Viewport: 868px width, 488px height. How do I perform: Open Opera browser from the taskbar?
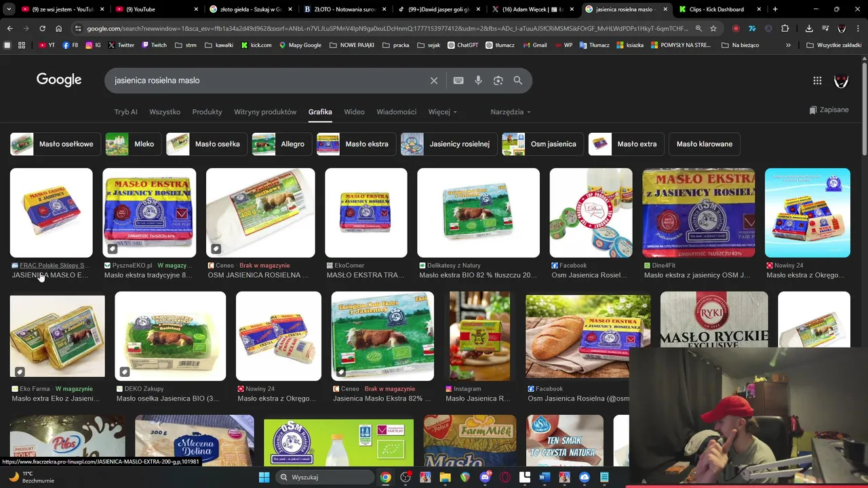click(x=505, y=477)
